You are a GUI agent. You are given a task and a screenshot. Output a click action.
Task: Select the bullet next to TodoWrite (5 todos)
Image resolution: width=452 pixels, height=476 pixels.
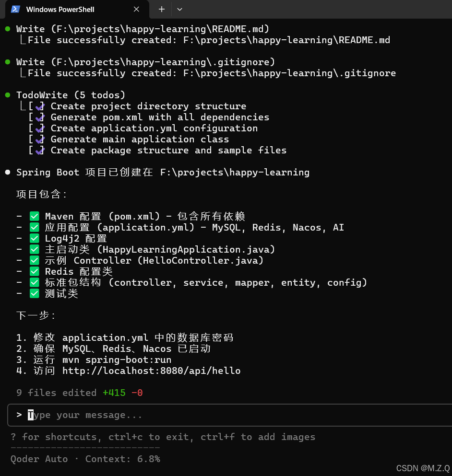coord(7,94)
